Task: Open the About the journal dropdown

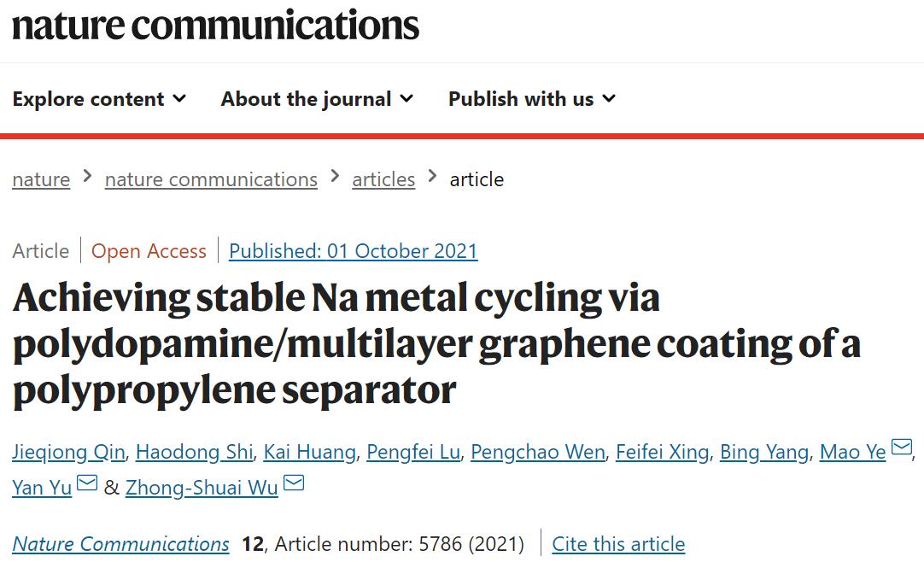Action: (x=317, y=99)
